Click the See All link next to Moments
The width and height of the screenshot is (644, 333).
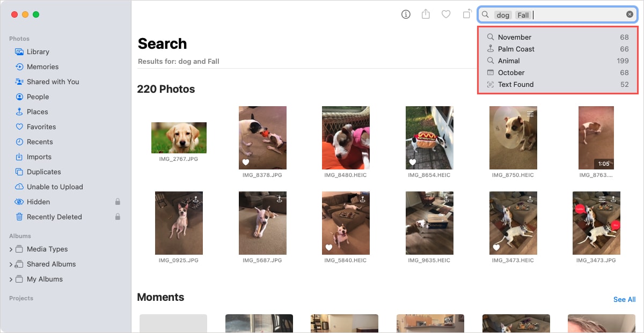(x=624, y=299)
